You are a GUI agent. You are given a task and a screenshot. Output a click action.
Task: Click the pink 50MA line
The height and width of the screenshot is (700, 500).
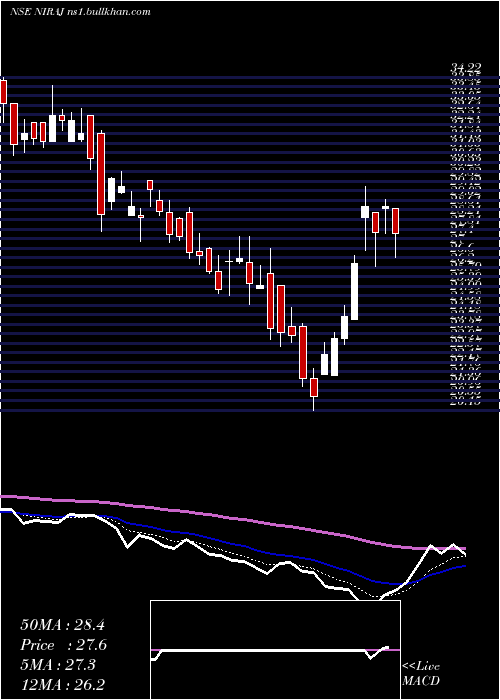pos(232,519)
